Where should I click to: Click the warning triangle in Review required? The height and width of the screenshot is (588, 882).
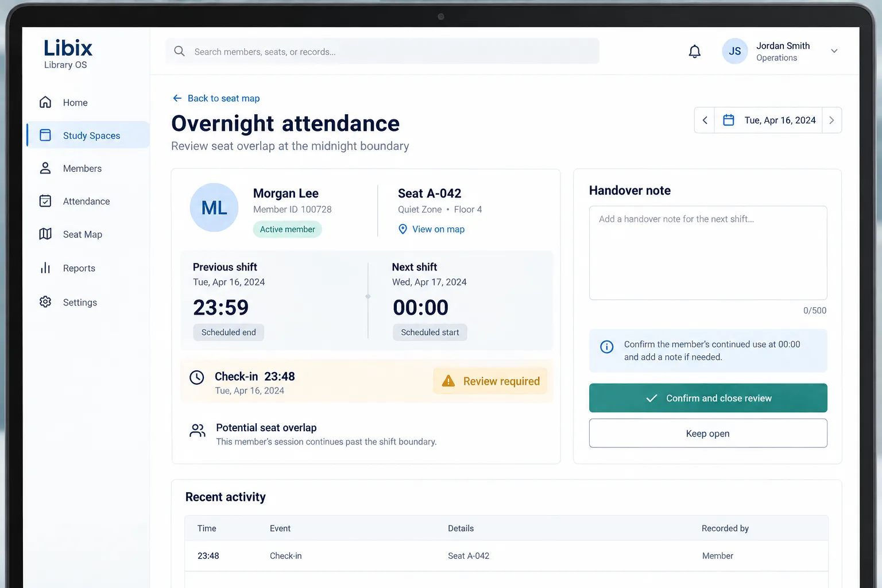(x=448, y=381)
